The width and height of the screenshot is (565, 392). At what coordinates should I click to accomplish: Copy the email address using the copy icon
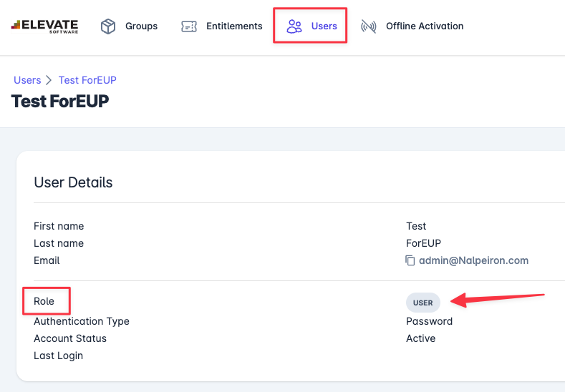(410, 260)
